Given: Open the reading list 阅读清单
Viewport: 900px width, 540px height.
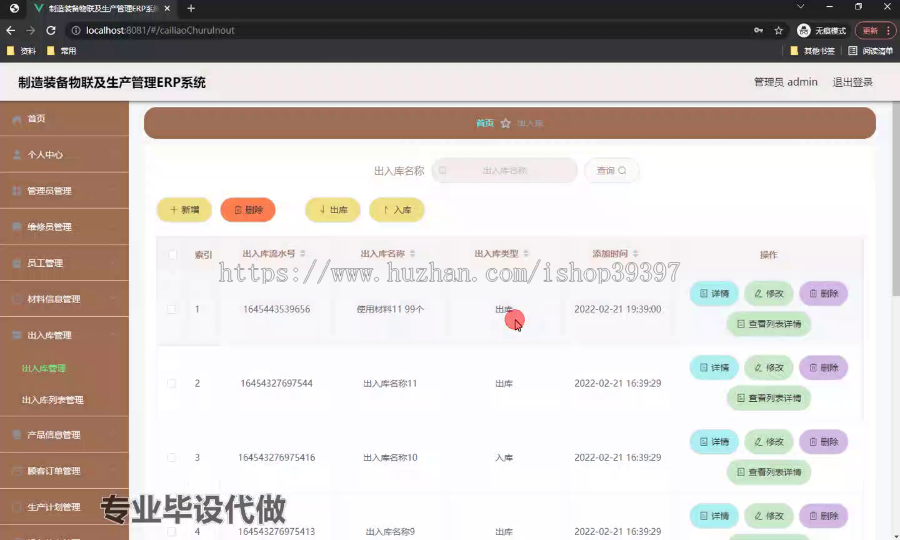Looking at the screenshot, I should [871, 51].
